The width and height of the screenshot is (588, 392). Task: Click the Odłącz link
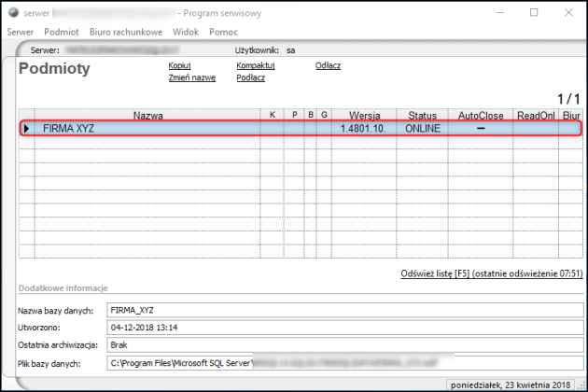tap(329, 65)
